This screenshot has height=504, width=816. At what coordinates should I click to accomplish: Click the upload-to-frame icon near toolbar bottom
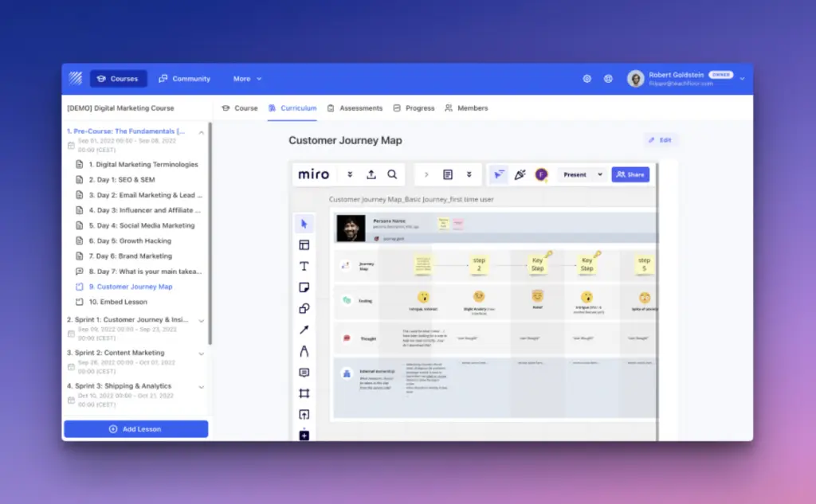[x=304, y=414]
